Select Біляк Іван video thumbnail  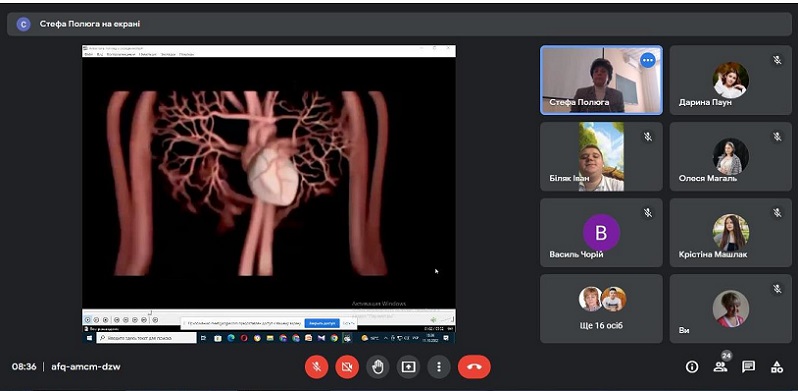(x=601, y=156)
